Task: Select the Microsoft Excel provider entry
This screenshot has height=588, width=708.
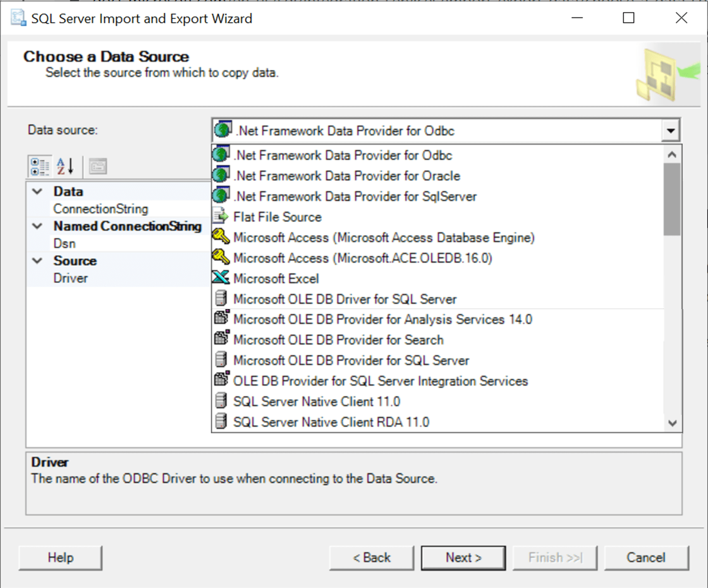Action: (x=276, y=278)
